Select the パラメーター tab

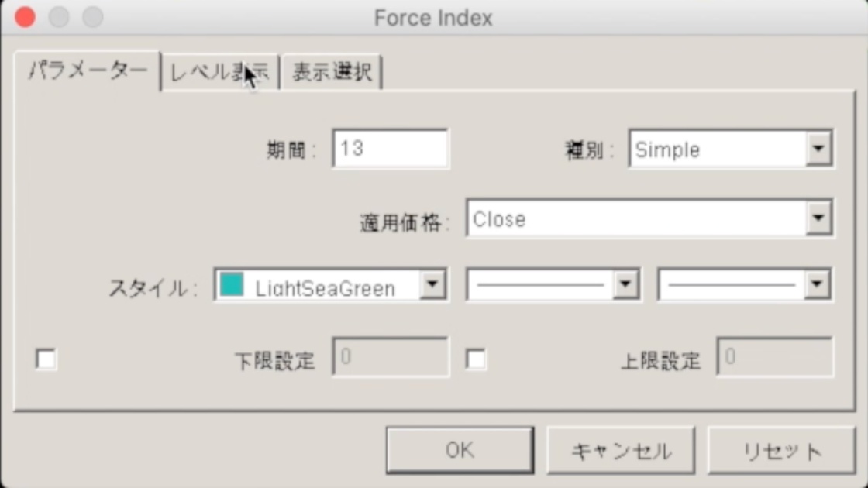88,70
